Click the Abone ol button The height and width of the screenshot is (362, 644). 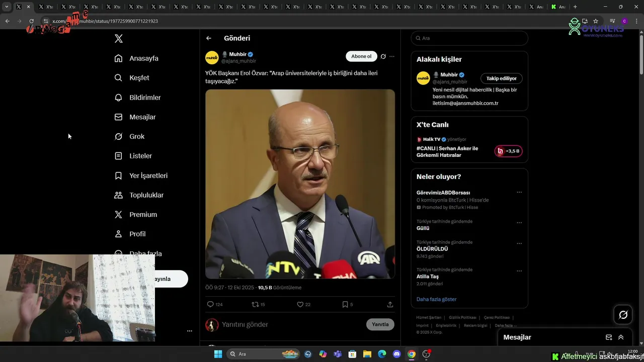click(x=361, y=56)
